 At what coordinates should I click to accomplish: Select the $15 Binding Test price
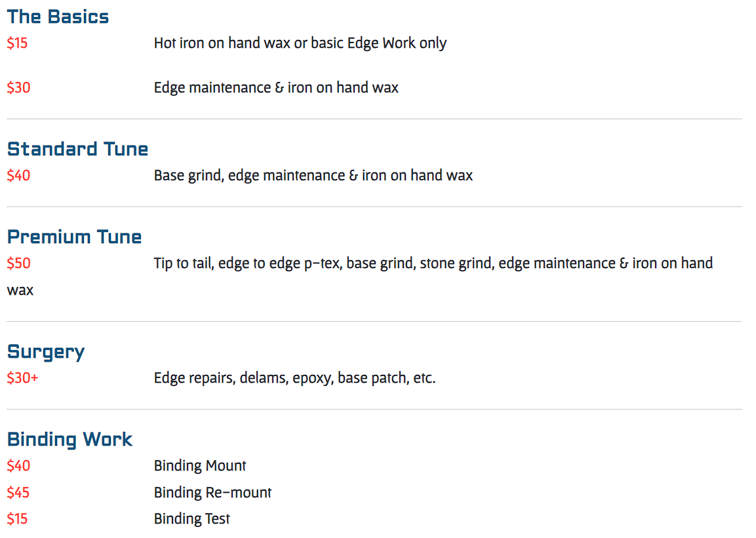17,519
